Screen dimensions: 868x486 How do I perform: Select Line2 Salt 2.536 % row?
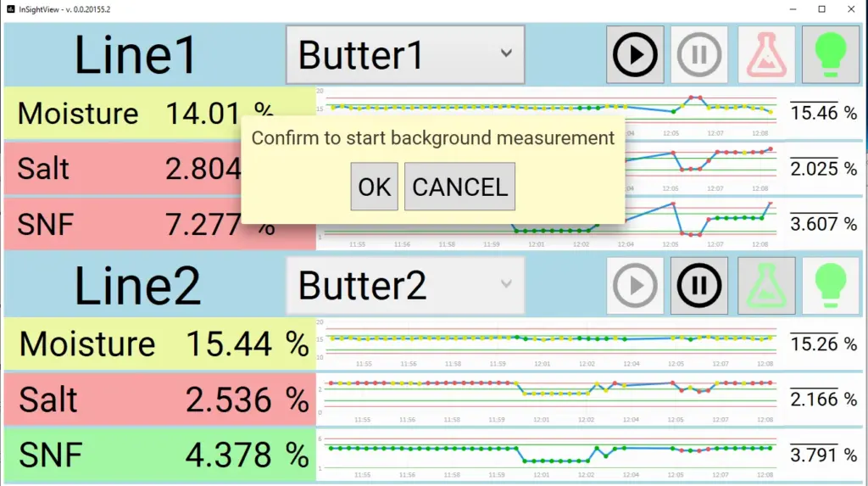160,399
